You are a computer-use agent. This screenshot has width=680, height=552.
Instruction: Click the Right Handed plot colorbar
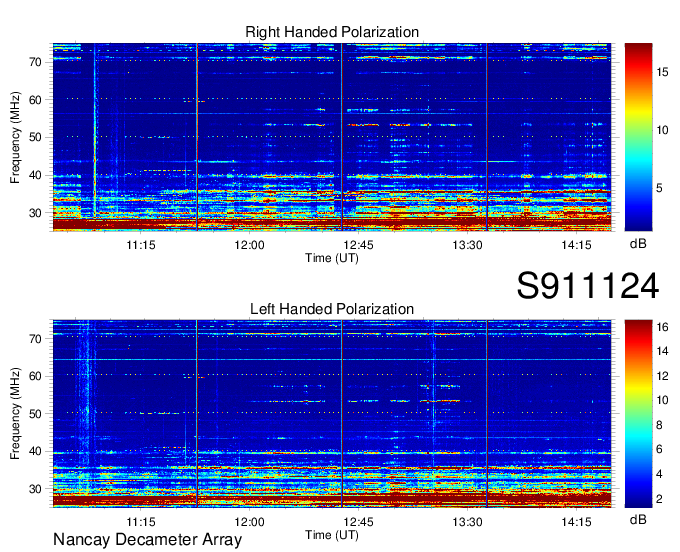tap(638, 137)
